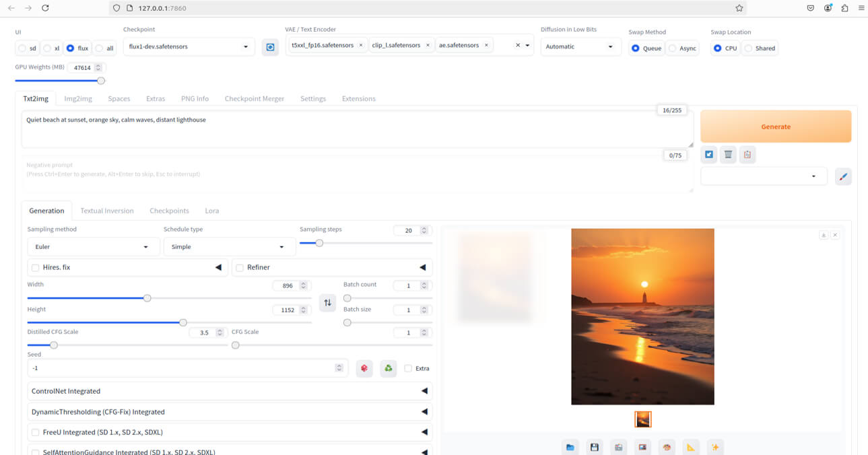Open the Sampling method dropdown
Viewport: 868px width, 455px height.
[x=92, y=247]
